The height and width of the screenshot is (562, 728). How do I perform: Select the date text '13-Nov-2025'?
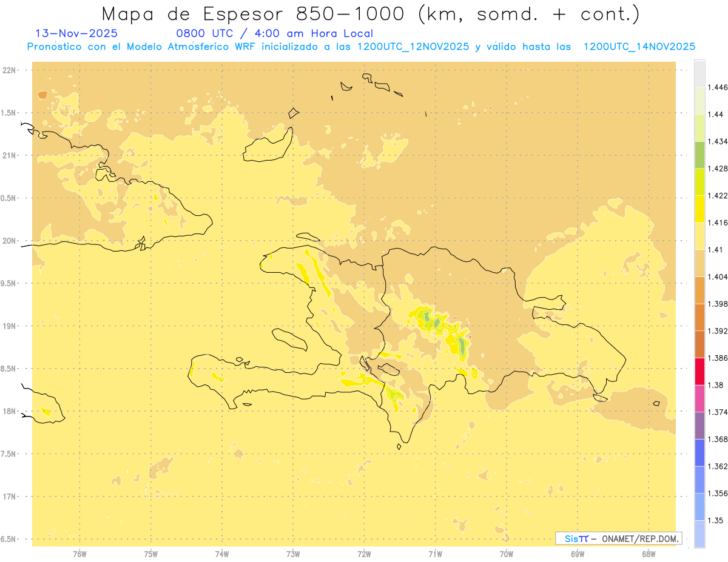point(77,34)
